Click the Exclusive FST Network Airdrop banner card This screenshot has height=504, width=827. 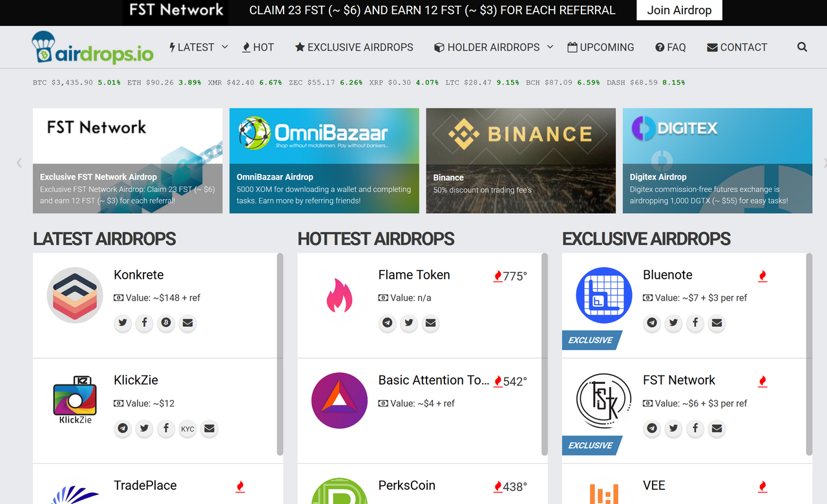coord(127,160)
